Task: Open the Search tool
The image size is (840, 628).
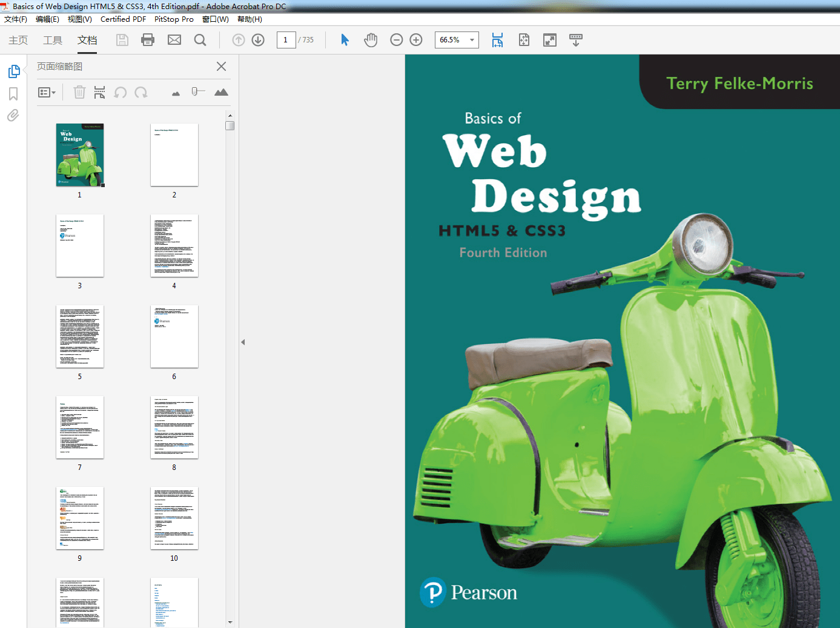Action: click(200, 40)
